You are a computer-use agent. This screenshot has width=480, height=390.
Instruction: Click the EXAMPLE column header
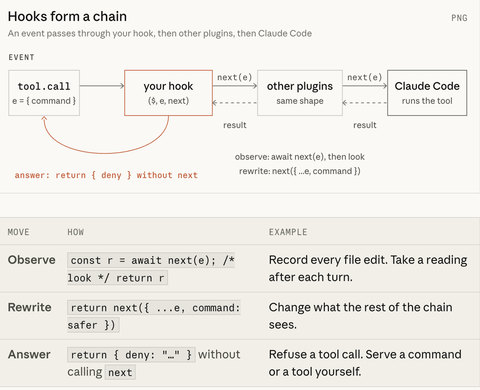[288, 232]
